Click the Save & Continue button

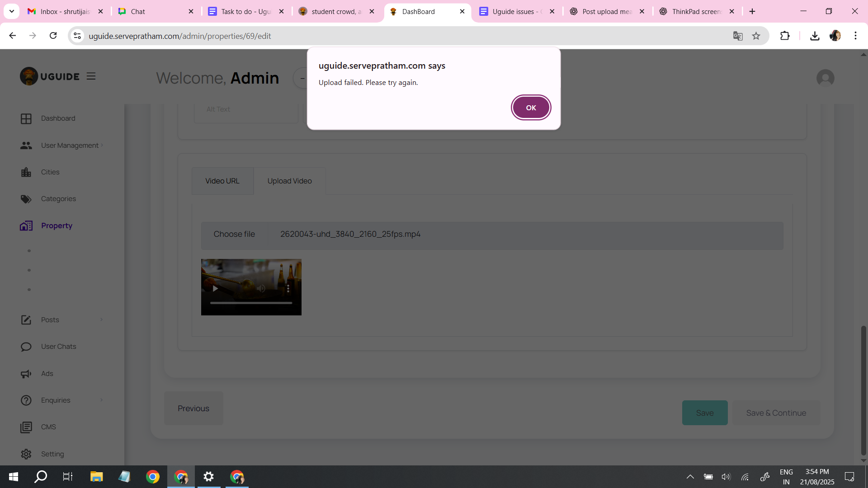(776, 413)
